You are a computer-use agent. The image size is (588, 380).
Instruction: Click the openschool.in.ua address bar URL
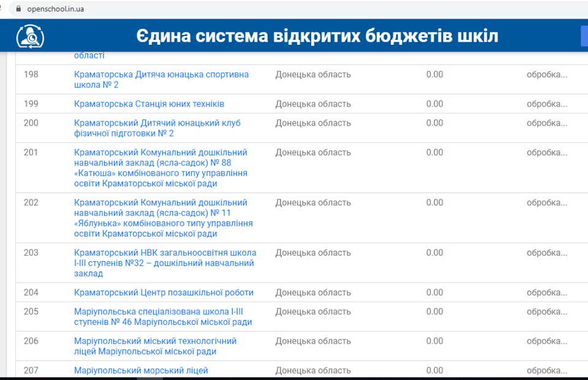pyautogui.click(x=55, y=9)
